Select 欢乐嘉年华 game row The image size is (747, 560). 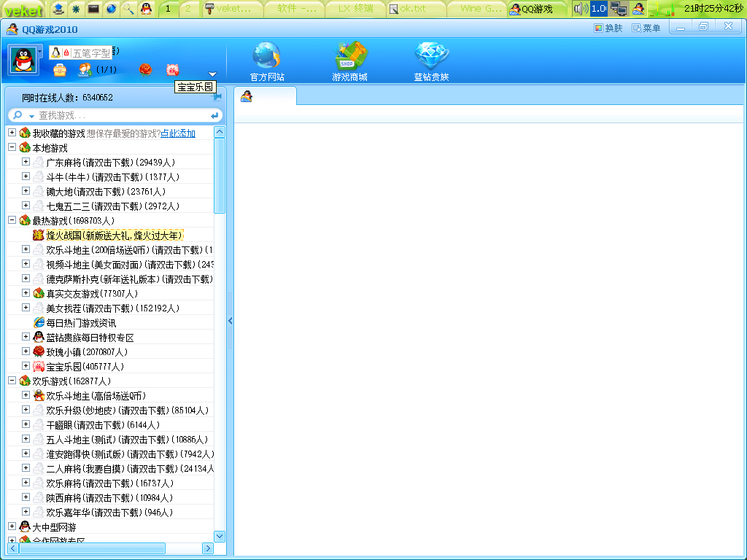[109, 513]
